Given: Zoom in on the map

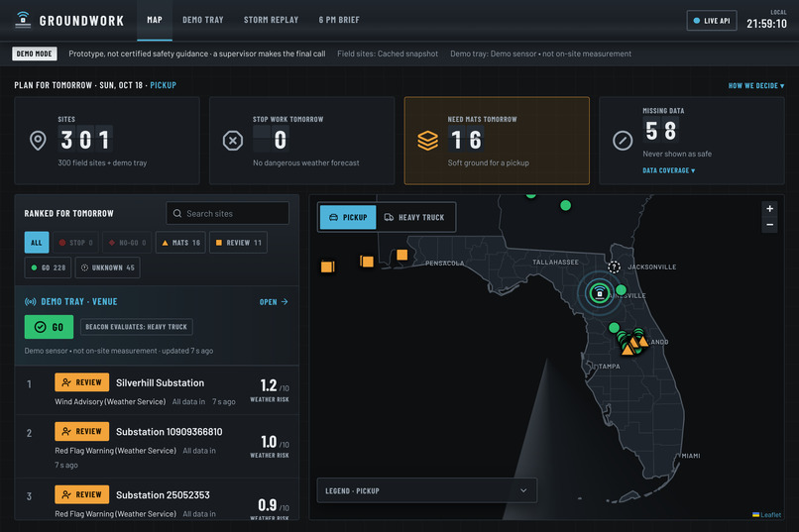Looking at the screenshot, I should [x=769, y=208].
